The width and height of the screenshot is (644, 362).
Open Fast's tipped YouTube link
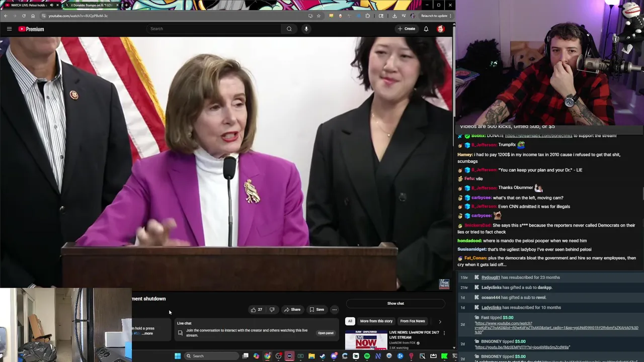(x=556, y=328)
